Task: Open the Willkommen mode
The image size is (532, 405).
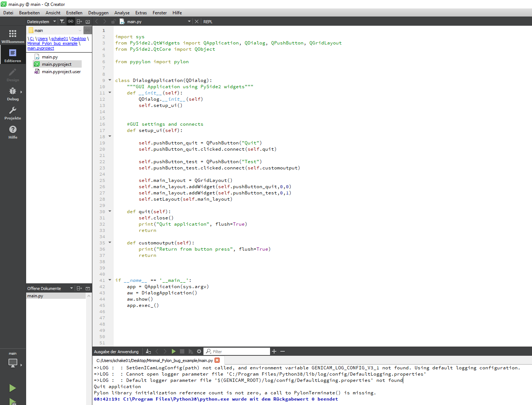Action: (x=13, y=36)
